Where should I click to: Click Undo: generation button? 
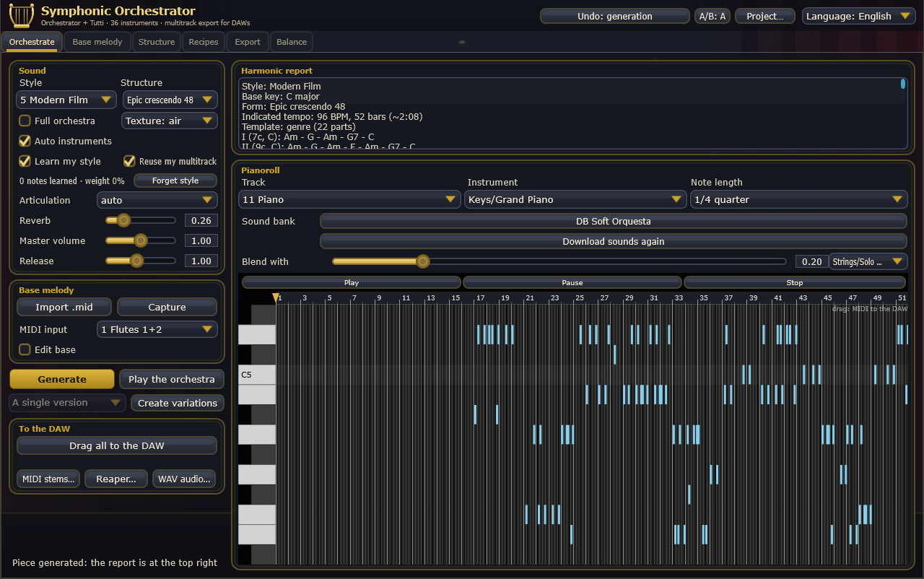pos(615,16)
